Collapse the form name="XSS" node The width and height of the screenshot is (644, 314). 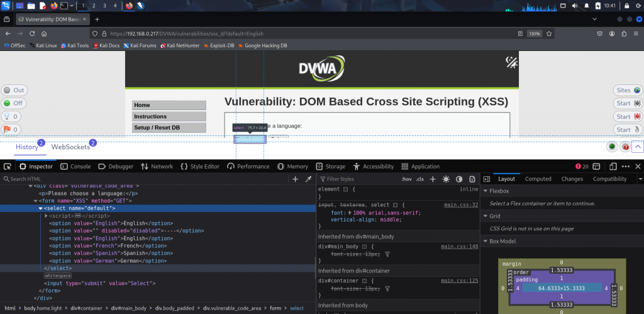[35, 201]
